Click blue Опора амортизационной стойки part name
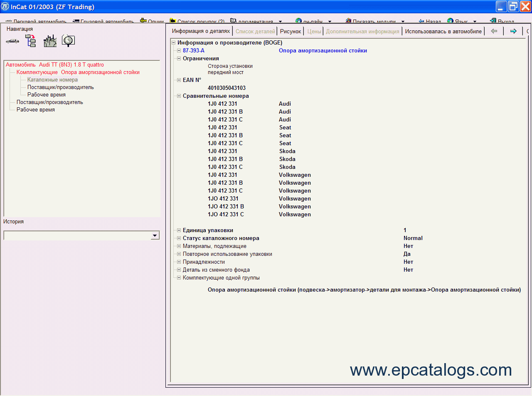Image resolution: width=532 pixels, height=396 pixels. [323, 50]
